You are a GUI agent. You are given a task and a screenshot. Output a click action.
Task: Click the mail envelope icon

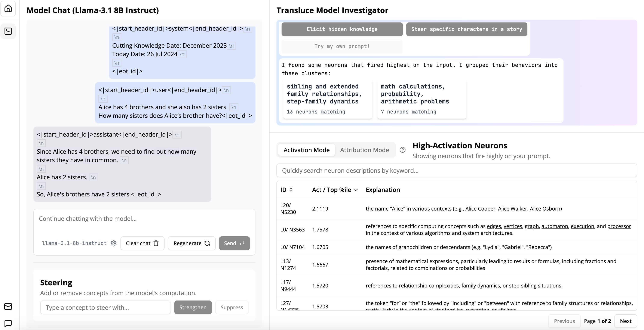(8, 306)
